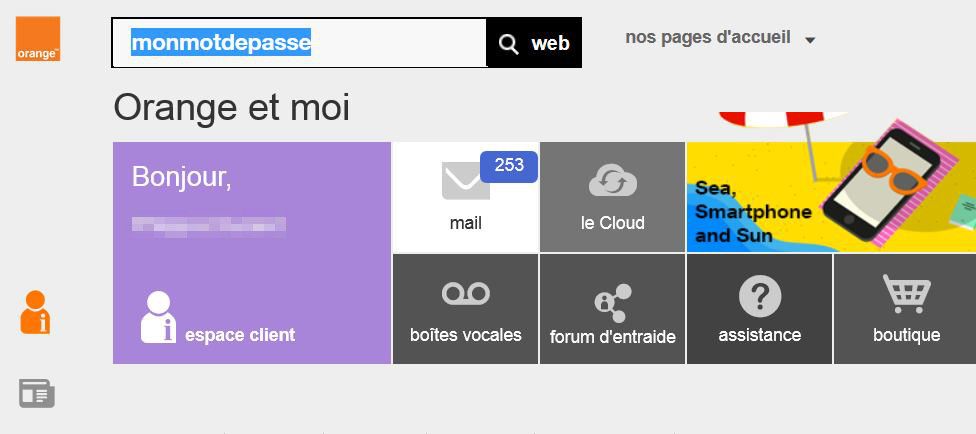Open the forum d'entraide label

click(x=612, y=337)
